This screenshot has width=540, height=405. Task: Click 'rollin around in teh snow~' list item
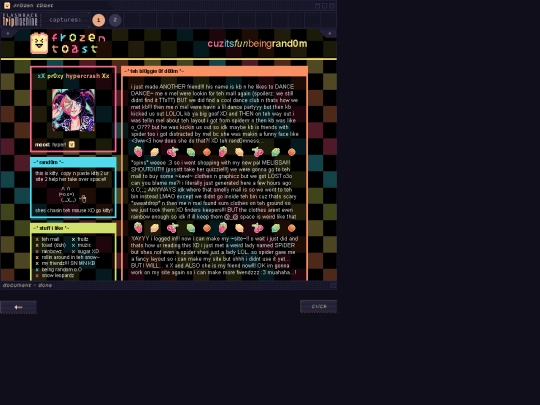point(71,257)
